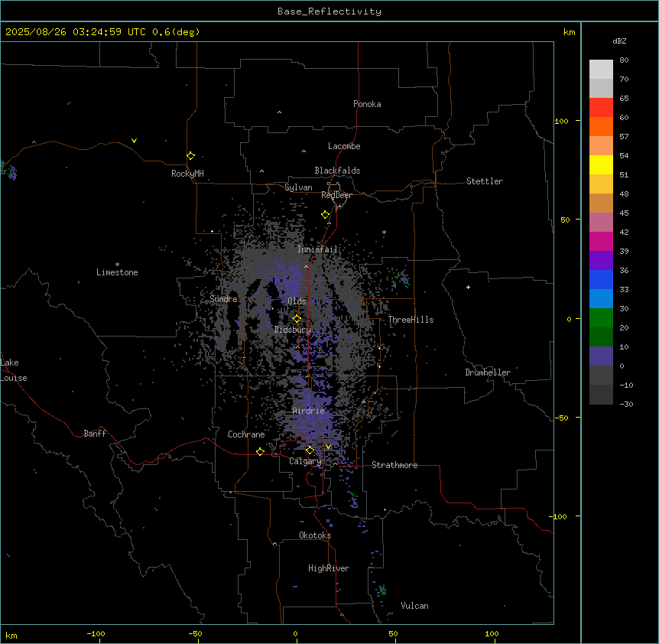Image resolution: width=659 pixels, height=644 pixels.
Task: Click the Blackfalds label
Action: (x=337, y=171)
